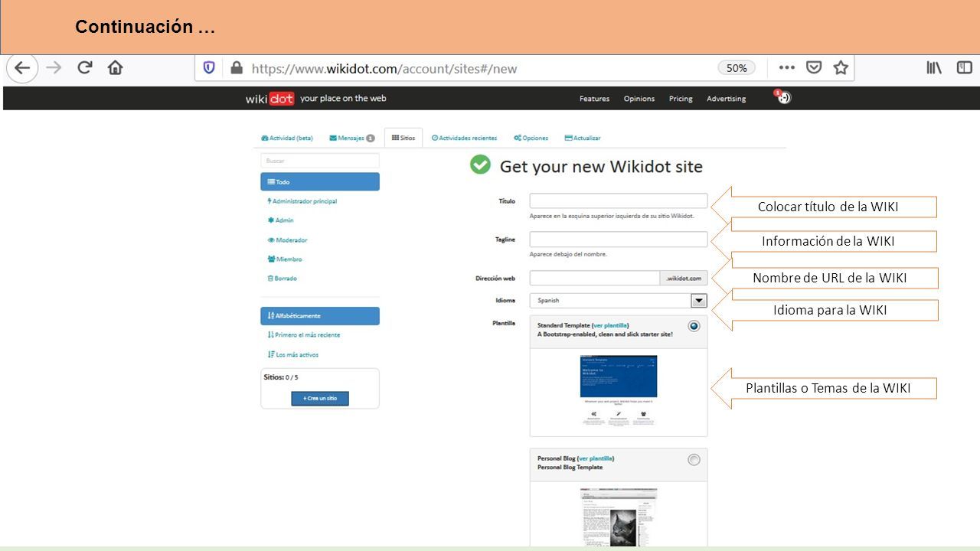980x551 pixels.
Task: Show Borrado deleted sites
Action: (x=283, y=279)
